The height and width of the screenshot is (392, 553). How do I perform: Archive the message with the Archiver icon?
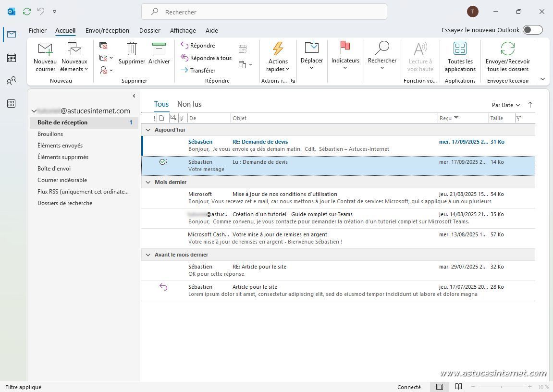159,49
